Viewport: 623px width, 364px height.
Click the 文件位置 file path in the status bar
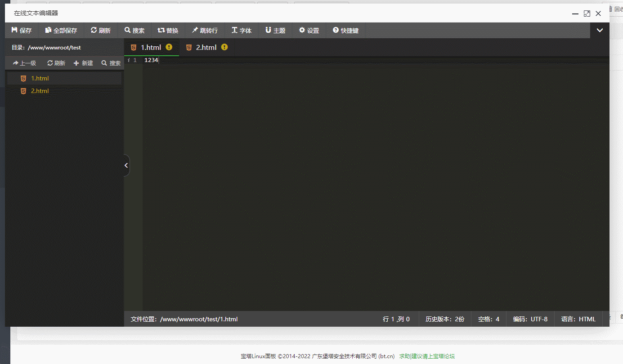coord(184,319)
